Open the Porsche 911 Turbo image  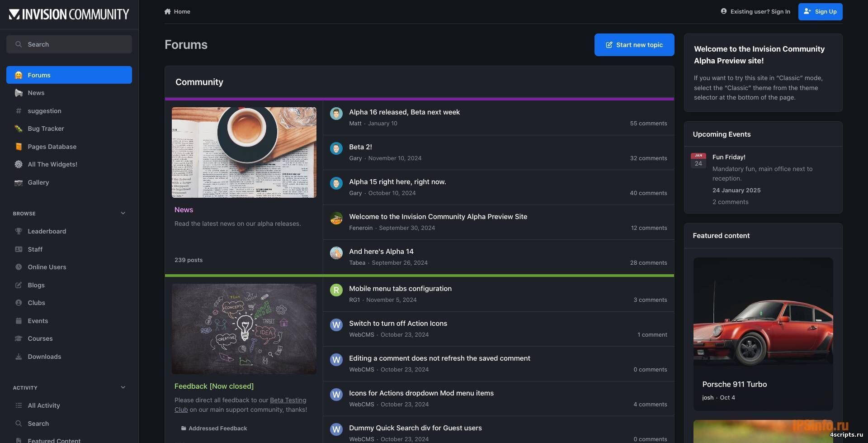763,312
